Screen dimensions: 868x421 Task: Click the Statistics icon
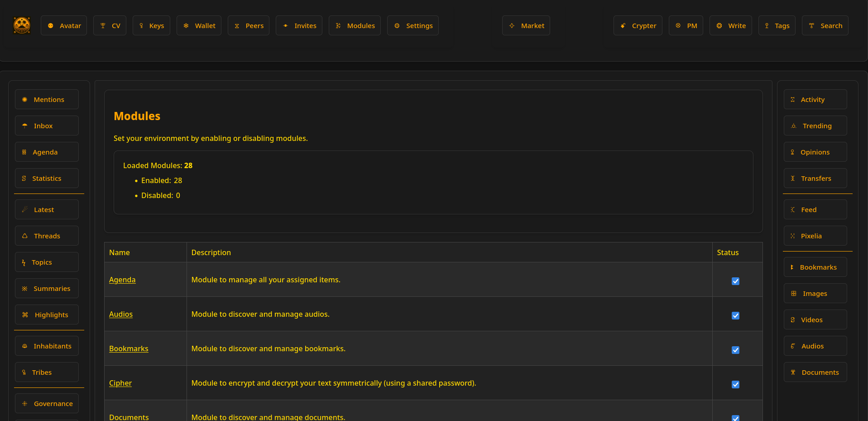[24, 179]
